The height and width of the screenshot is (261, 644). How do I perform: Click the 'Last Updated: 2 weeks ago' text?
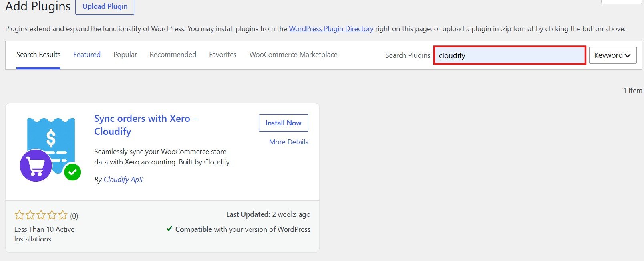[x=268, y=214]
